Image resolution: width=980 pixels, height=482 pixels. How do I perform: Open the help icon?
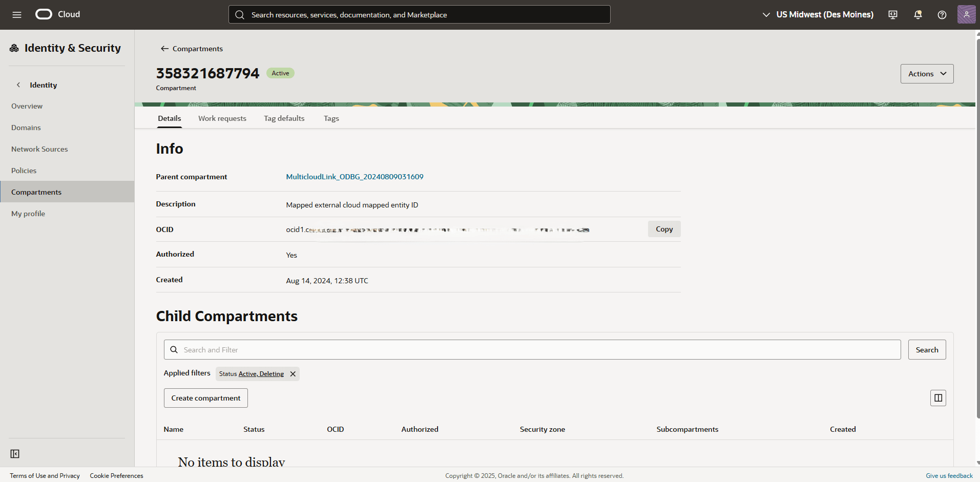[x=942, y=14]
